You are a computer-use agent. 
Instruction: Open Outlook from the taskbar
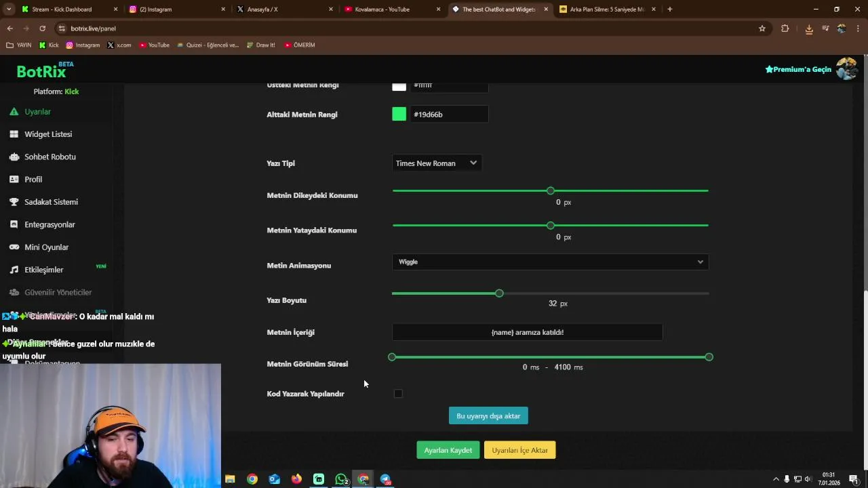point(274,479)
